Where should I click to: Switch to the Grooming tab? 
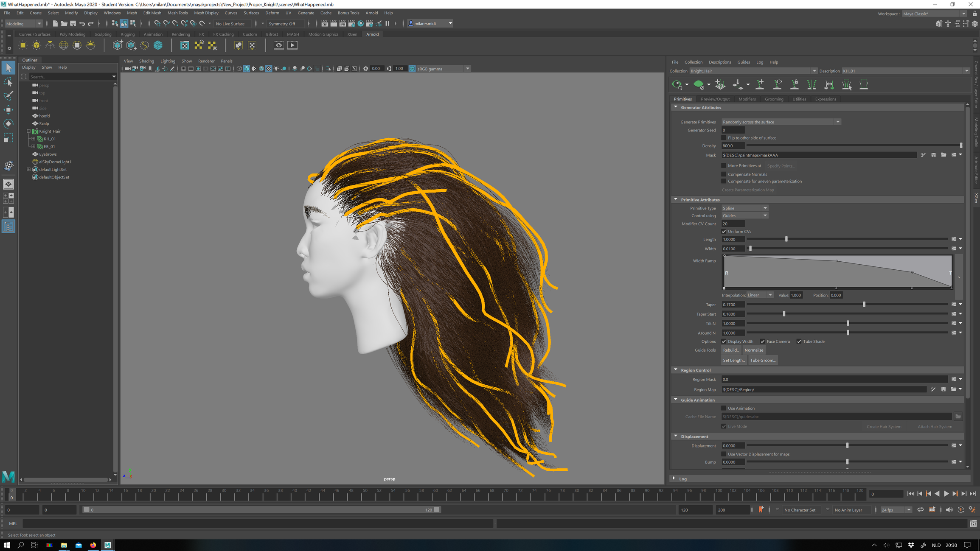point(774,99)
